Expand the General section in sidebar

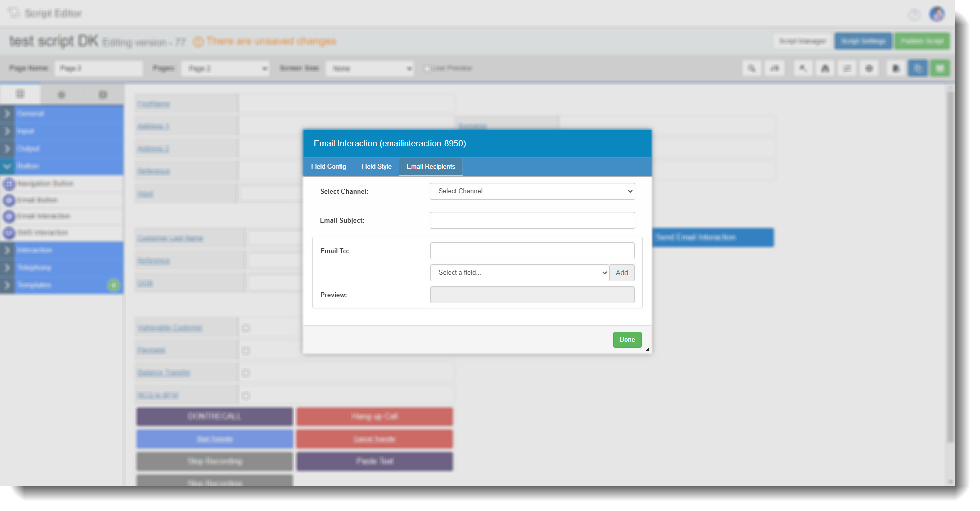point(62,114)
